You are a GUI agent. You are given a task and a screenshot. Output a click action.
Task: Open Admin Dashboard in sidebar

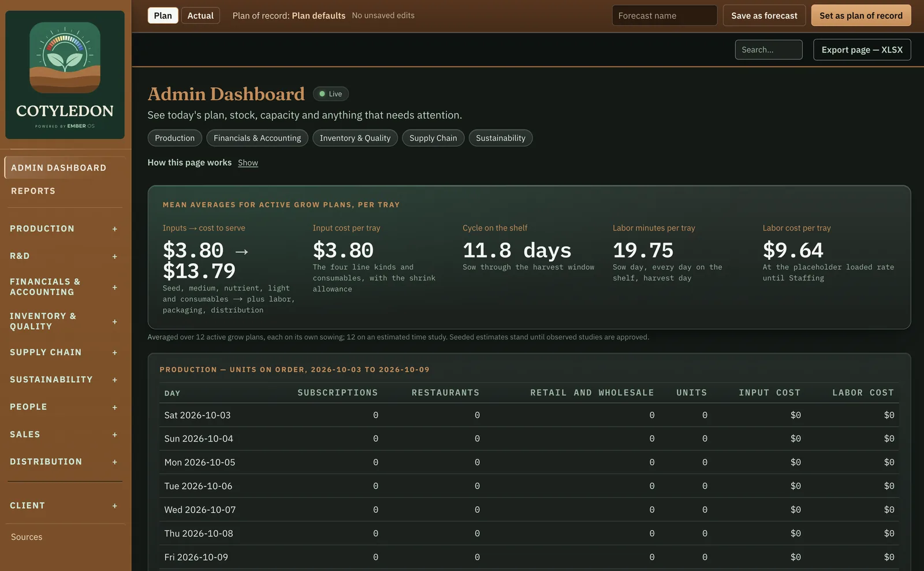[65, 167]
